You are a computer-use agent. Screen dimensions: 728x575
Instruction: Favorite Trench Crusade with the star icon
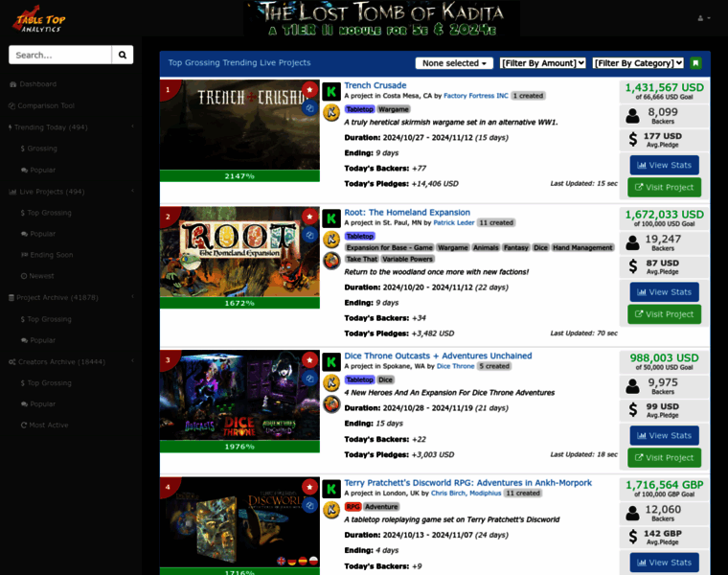[x=309, y=90]
